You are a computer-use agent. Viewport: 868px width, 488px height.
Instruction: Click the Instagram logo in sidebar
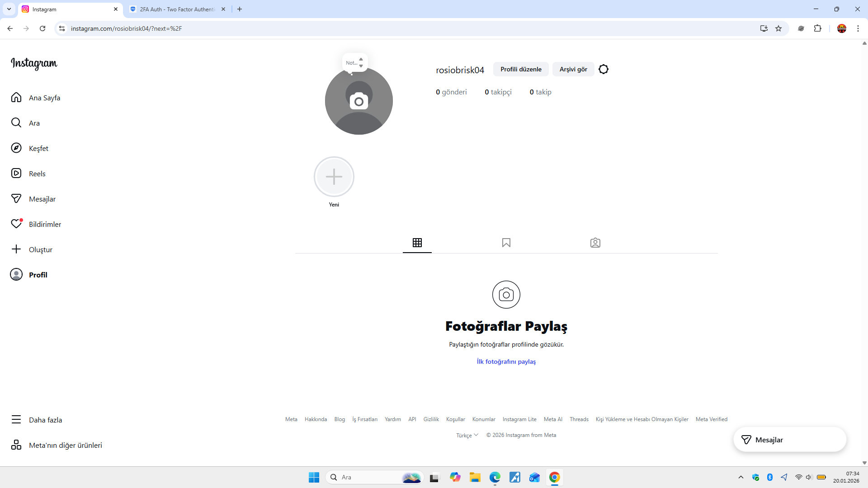34,64
